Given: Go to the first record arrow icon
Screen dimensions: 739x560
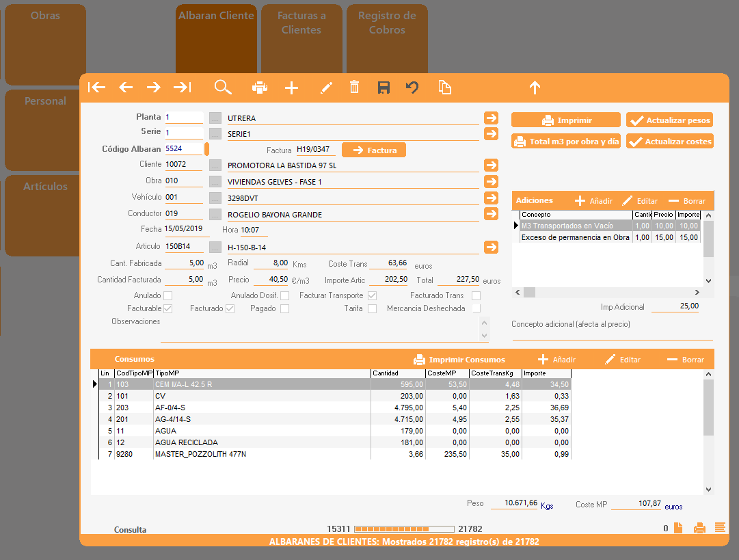Looking at the screenshot, I should 97,87.
